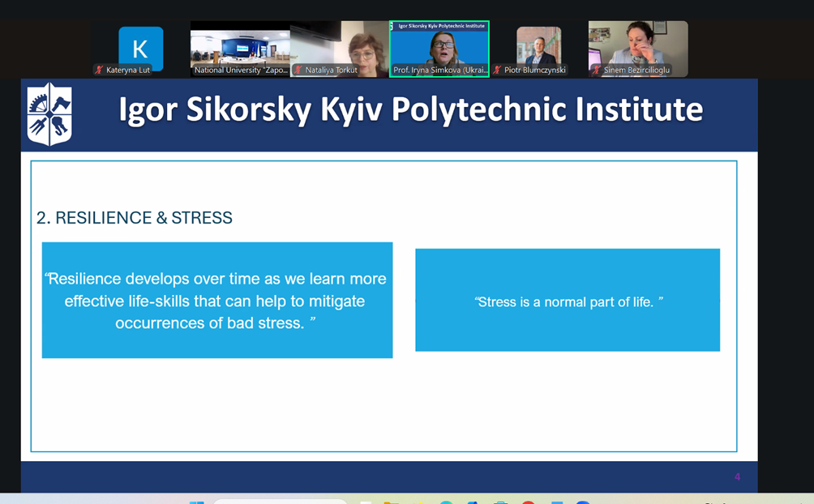Click the Prof. Iryna Simkova name label
814x504 pixels.
[x=440, y=70]
